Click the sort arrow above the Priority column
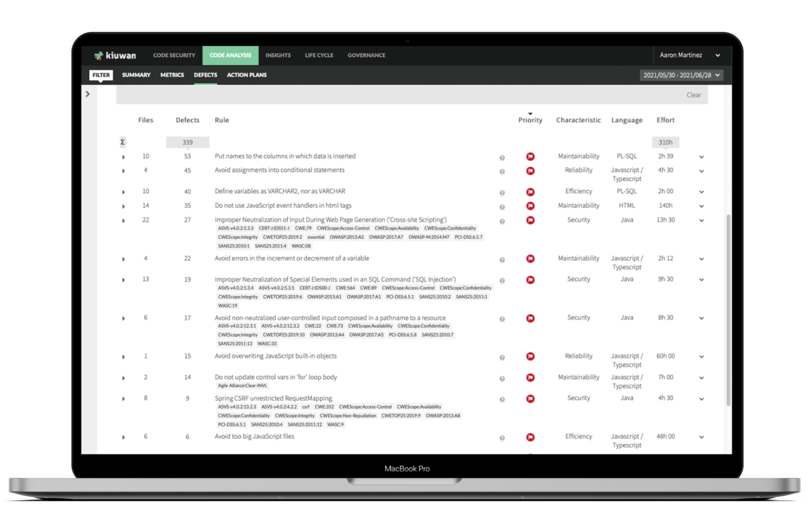This screenshot has height=528, width=812. [x=531, y=112]
